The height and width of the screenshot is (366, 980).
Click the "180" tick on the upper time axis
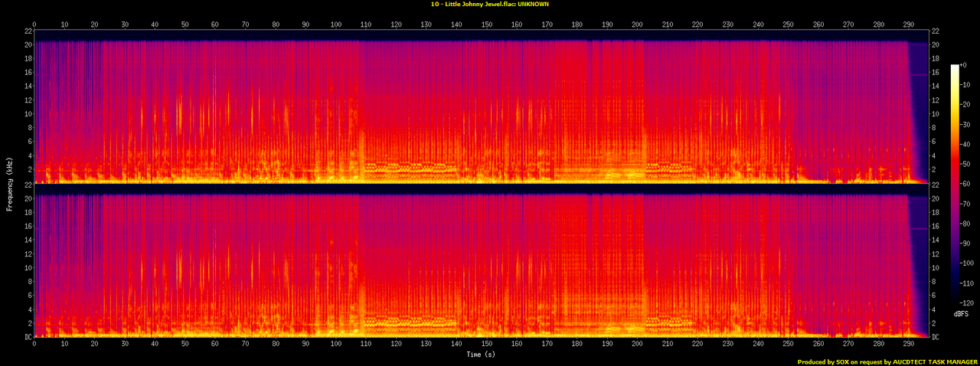[577, 25]
